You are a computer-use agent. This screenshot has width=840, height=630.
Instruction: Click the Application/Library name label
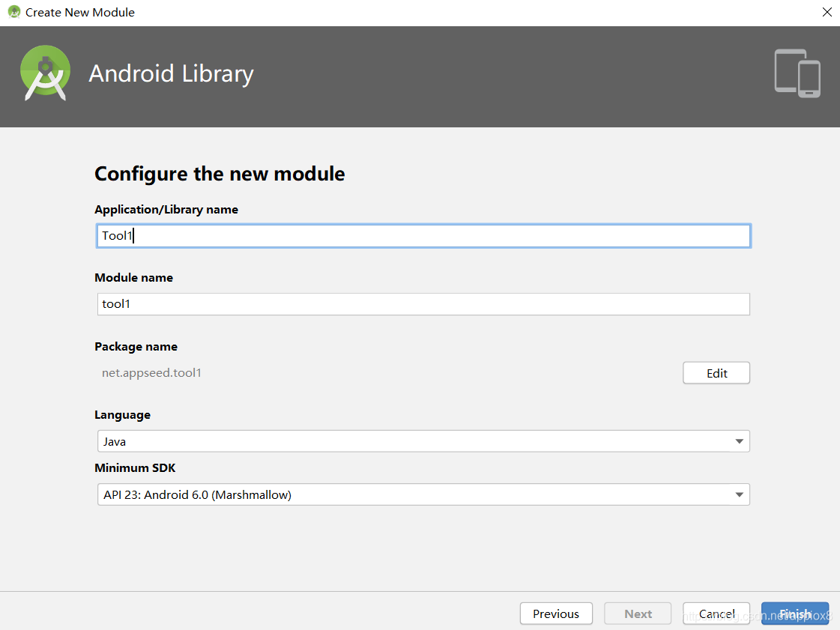click(166, 210)
